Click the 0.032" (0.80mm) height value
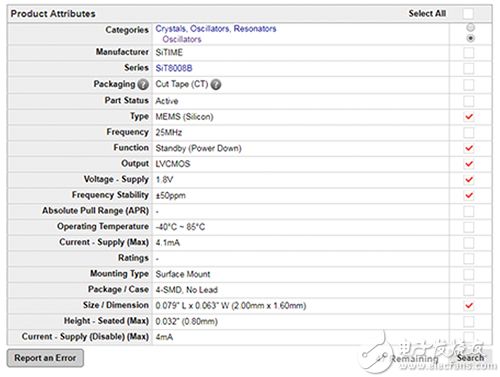The height and width of the screenshot is (377, 500). 186,322
